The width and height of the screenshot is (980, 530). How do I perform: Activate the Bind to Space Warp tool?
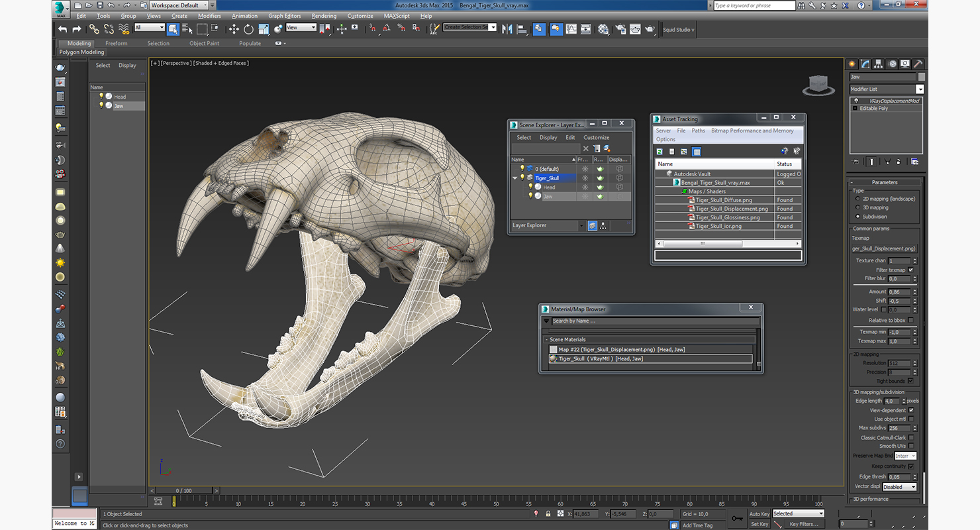coord(124,29)
